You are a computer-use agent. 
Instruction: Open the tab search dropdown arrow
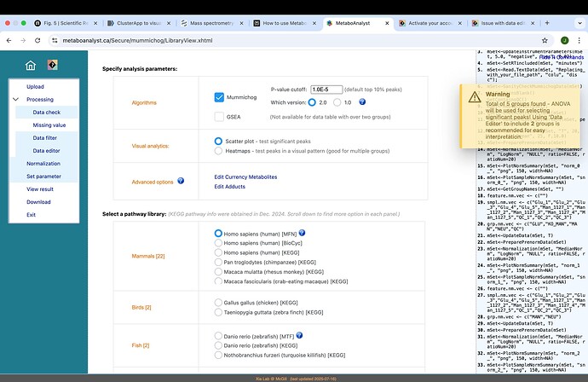[x=579, y=23]
